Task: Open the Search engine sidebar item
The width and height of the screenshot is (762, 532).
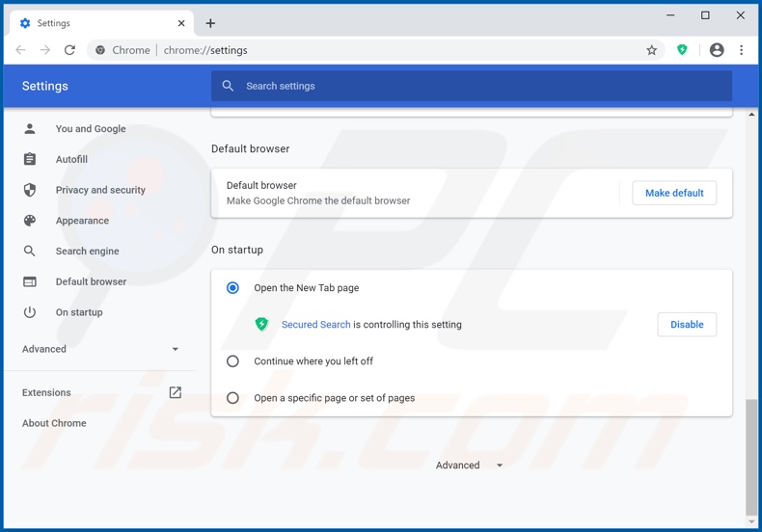Action: coord(87,252)
